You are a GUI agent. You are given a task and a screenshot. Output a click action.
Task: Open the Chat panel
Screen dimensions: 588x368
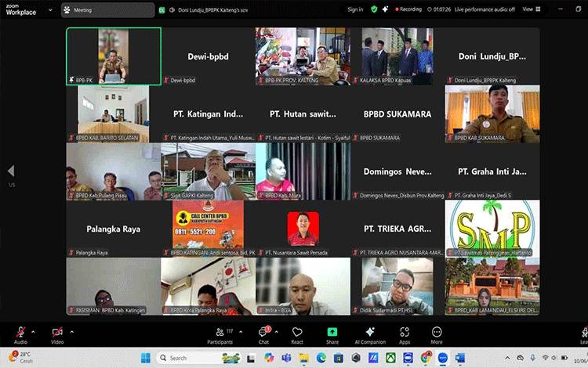pos(263,335)
